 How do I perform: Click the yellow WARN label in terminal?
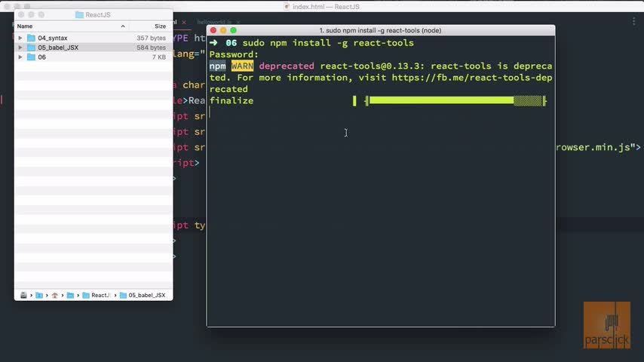(242, 66)
